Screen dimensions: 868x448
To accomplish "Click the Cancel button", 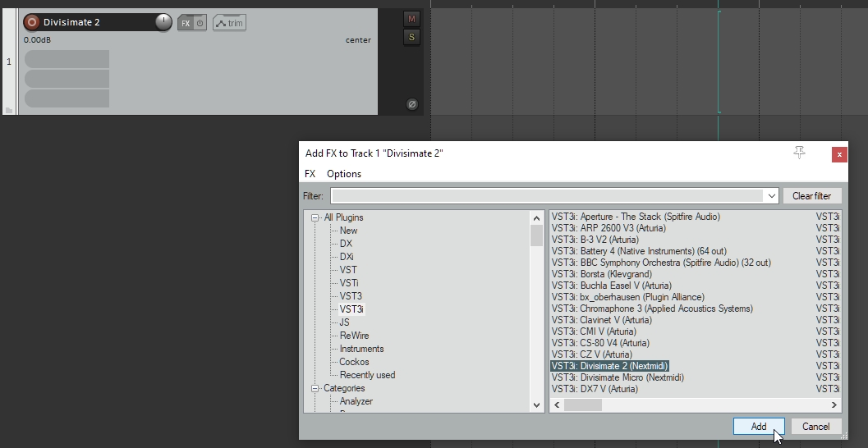I will (816, 427).
